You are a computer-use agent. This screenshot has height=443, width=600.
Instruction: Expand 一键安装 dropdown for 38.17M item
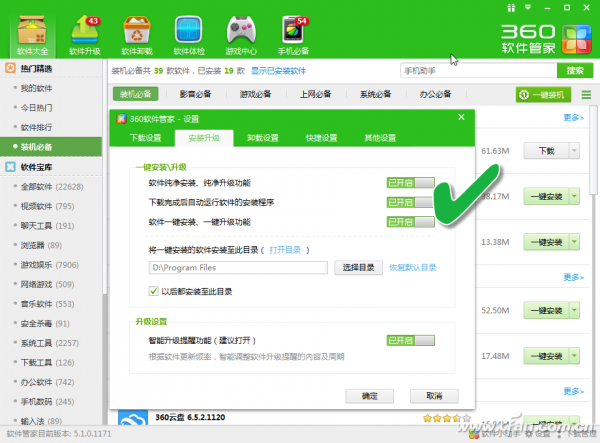pyautogui.click(x=574, y=196)
